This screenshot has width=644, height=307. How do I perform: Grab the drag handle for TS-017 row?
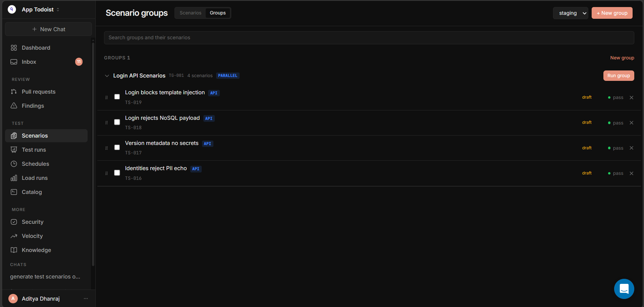tap(106, 148)
